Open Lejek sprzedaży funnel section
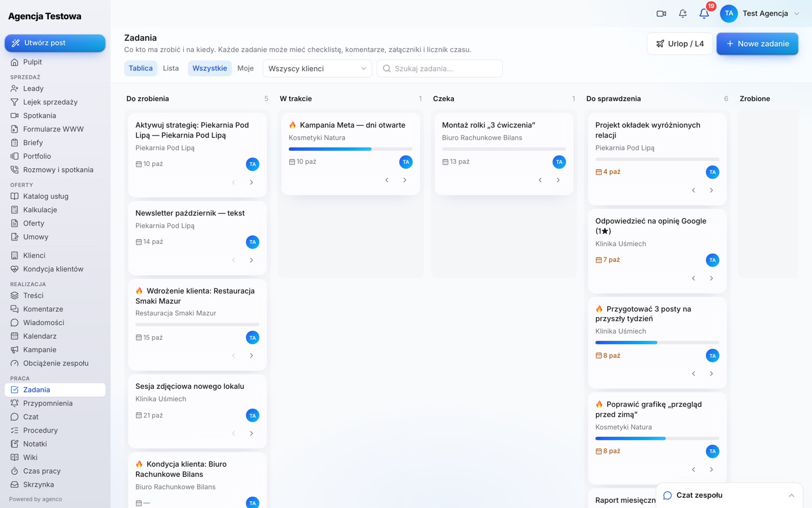812x508 pixels. tap(55, 102)
